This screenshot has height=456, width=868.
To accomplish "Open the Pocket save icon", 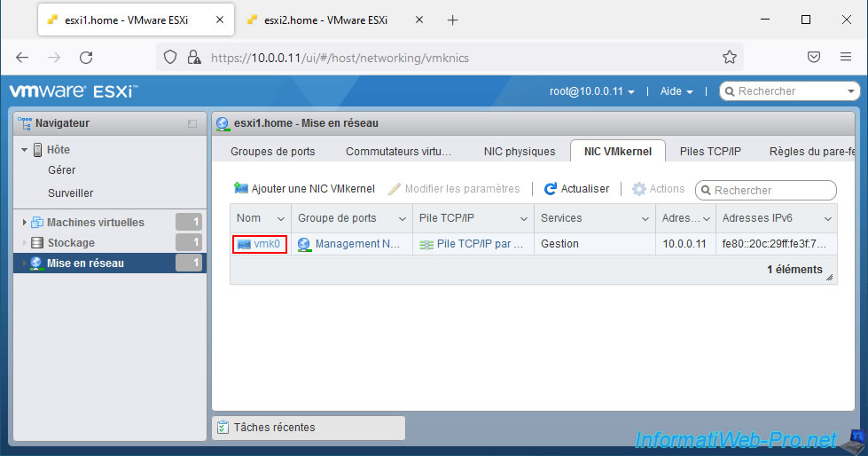I will (814, 57).
